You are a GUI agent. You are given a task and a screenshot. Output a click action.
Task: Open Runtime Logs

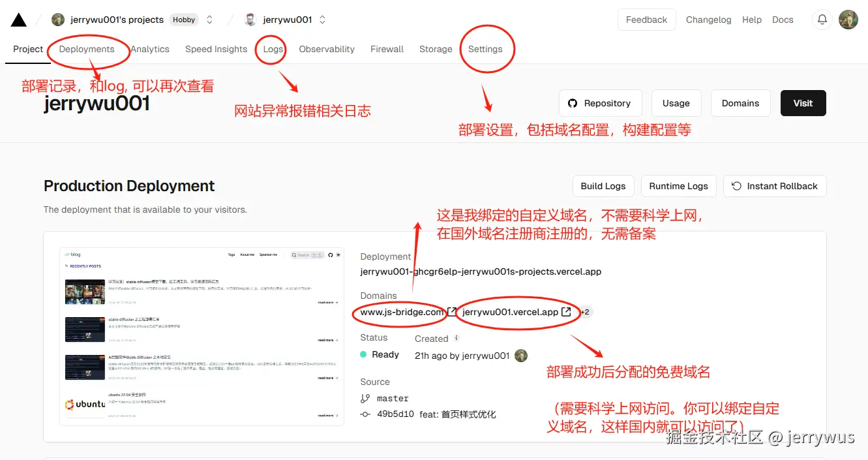678,186
